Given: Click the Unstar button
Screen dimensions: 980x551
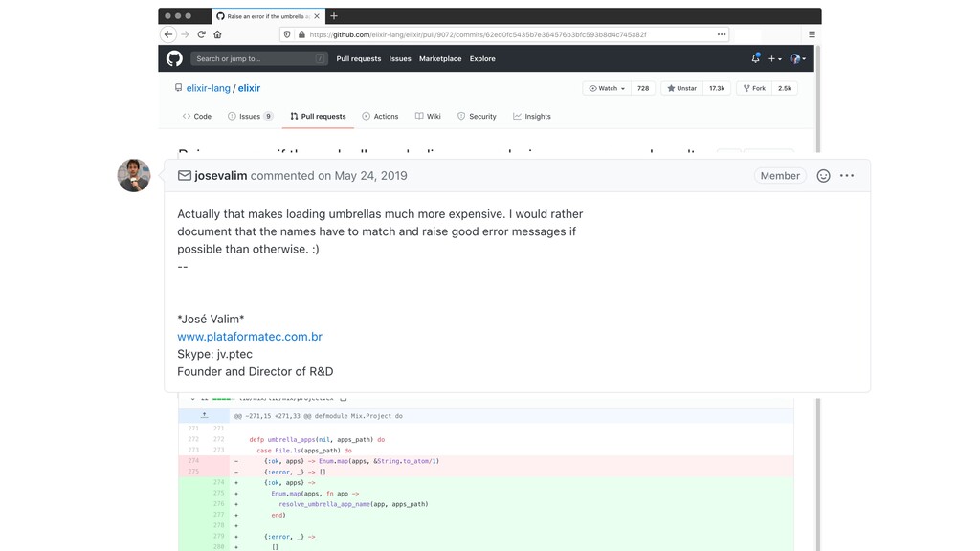Looking at the screenshot, I should click(x=681, y=88).
